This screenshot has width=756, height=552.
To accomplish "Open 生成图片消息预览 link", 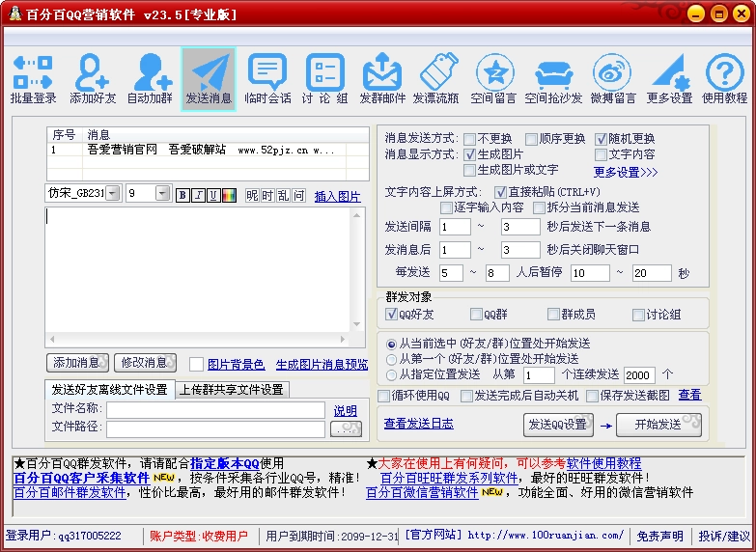I will point(322,365).
